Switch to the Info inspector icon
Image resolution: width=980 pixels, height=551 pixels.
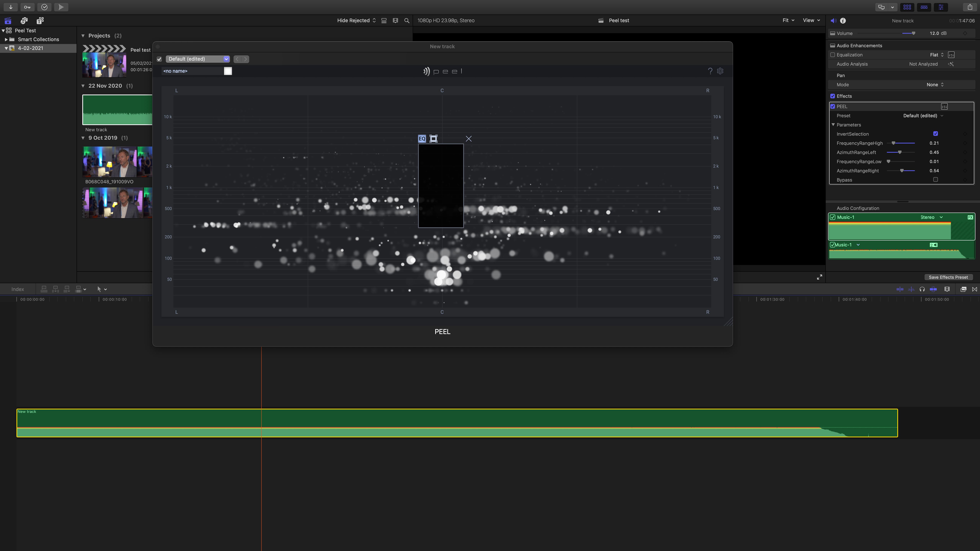(x=843, y=20)
